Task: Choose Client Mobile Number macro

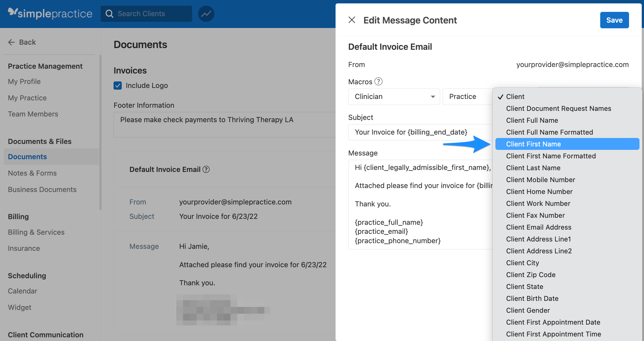Action: 567,180
